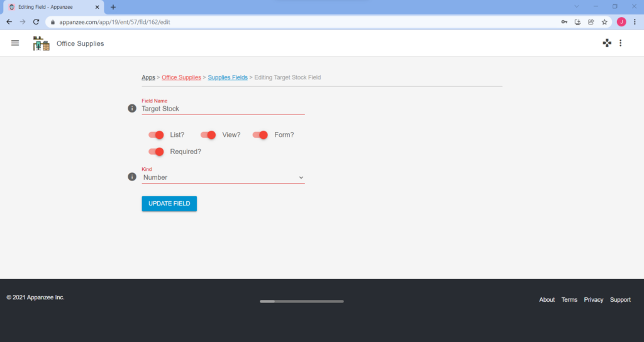
Task: Reload the current page
Action: (x=36, y=22)
